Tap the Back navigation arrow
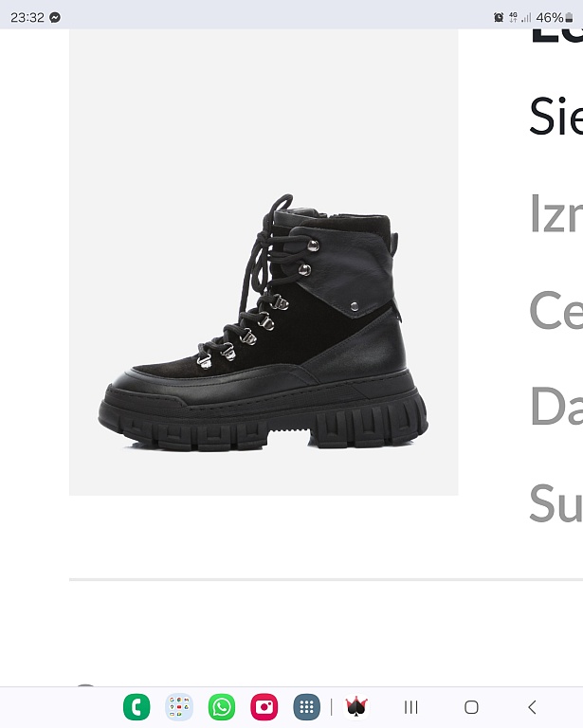The height and width of the screenshot is (728, 583). click(x=532, y=707)
